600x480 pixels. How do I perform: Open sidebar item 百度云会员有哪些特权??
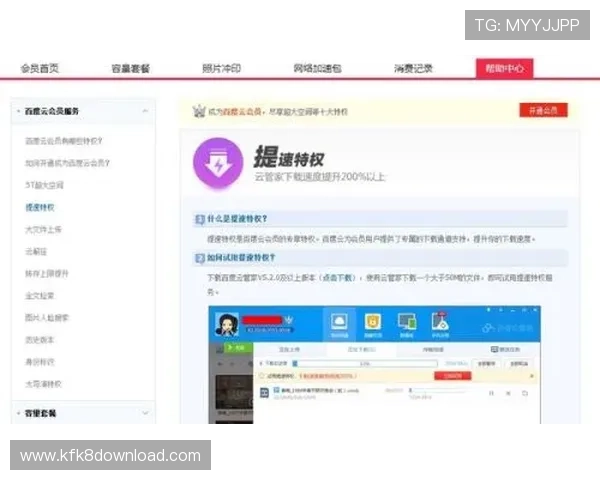pyautogui.click(x=64, y=141)
